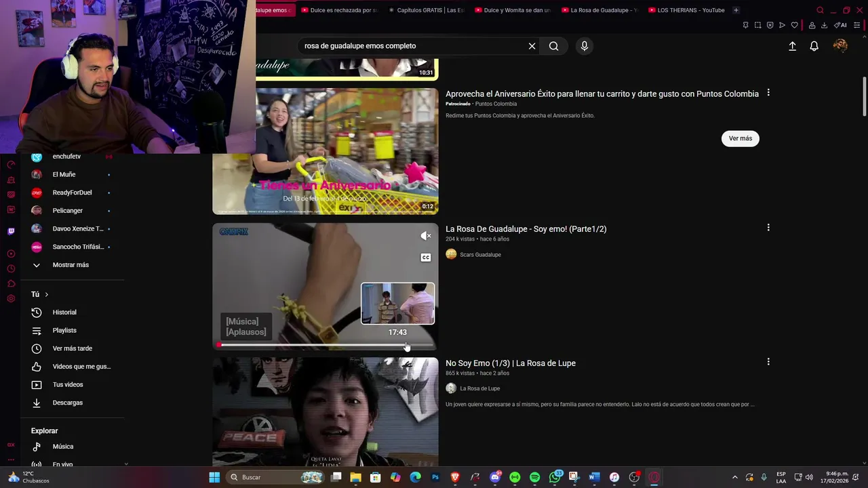Open Historial in YouTube sidebar
This screenshot has height=488, width=868.
(64, 312)
